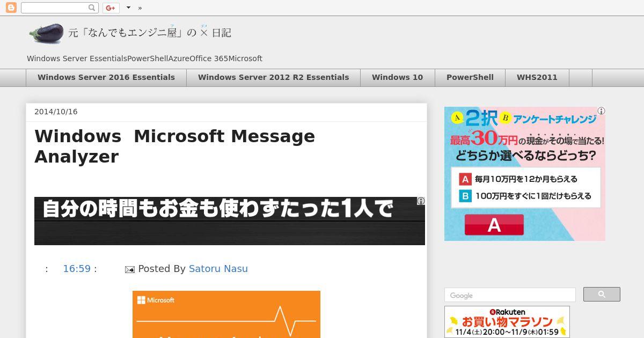Focus the Google custom search field
Image resolution: width=644 pixels, height=338 pixels.
coord(510,295)
